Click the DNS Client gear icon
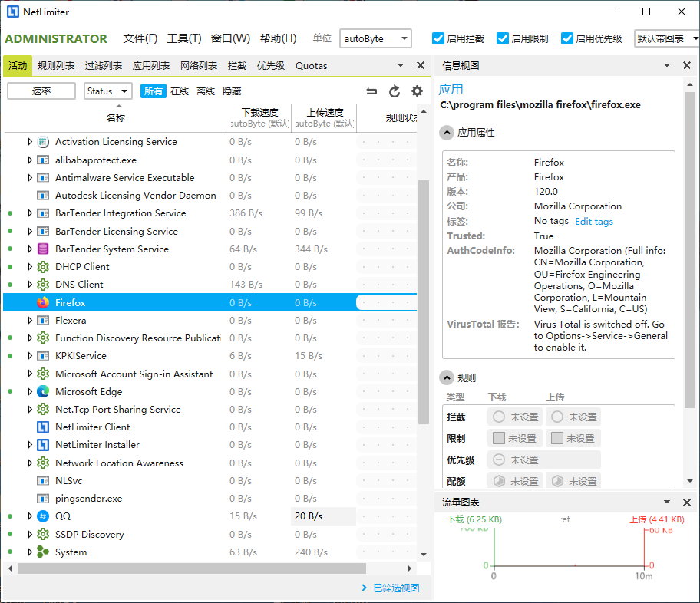700x603 pixels. (43, 285)
